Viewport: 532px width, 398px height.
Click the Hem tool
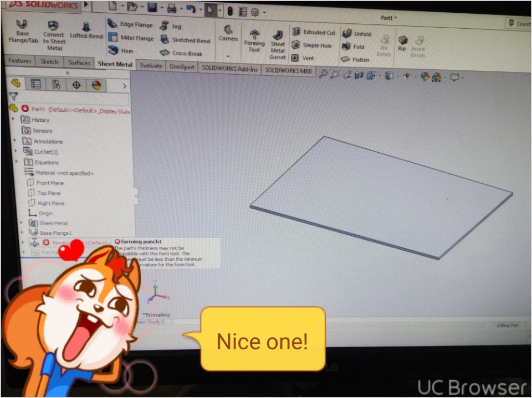121,51
